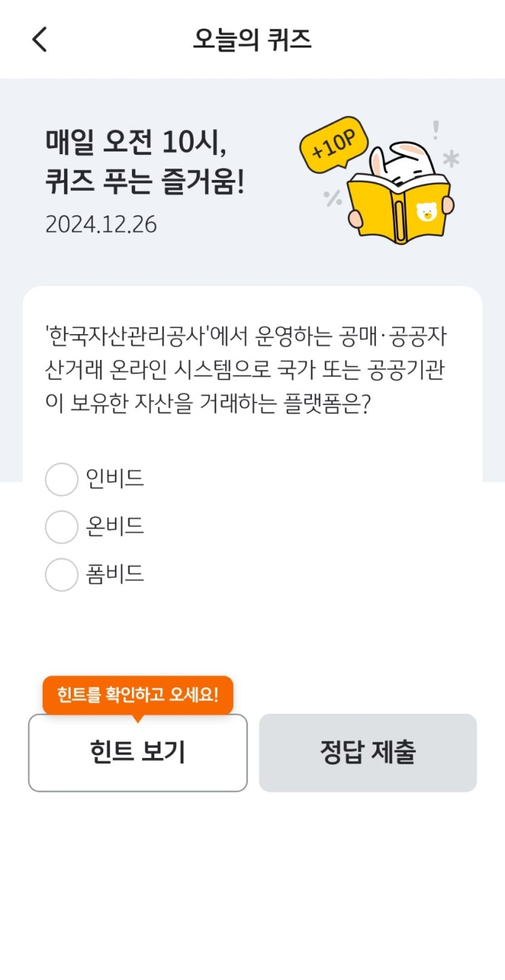Click the exclamation mark above the rabbit
The height and width of the screenshot is (980, 505).
tap(436, 129)
